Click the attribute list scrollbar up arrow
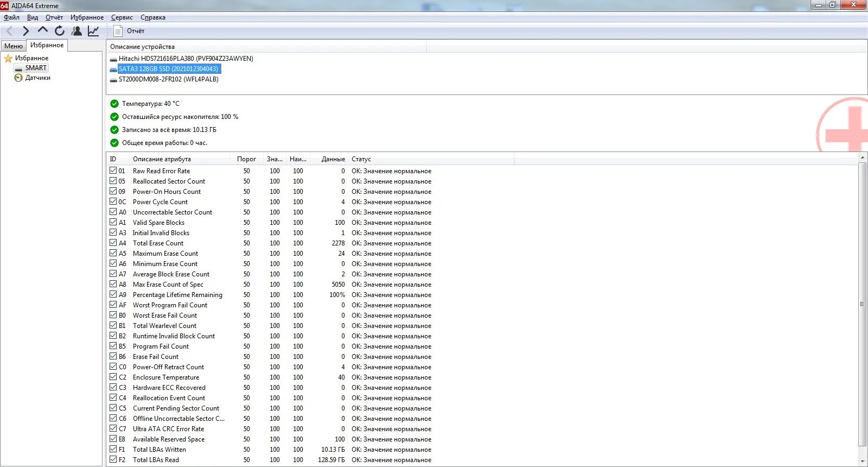Viewport: 868px width, 467px height. (863, 158)
